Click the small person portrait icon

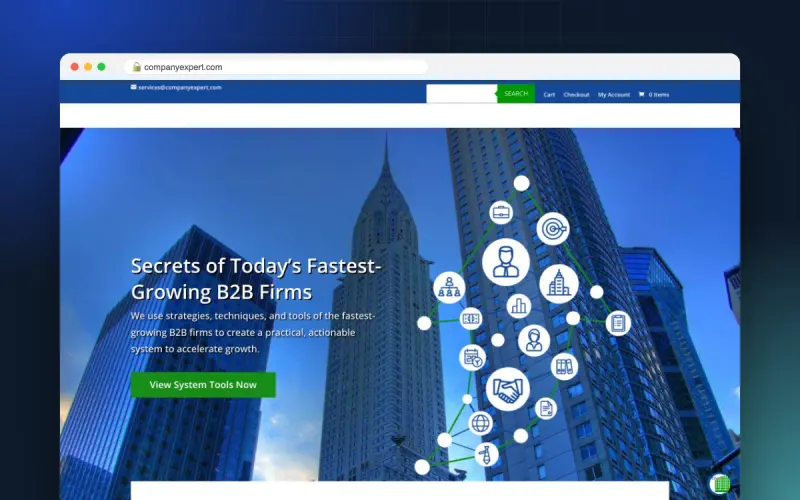coord(534,340)
